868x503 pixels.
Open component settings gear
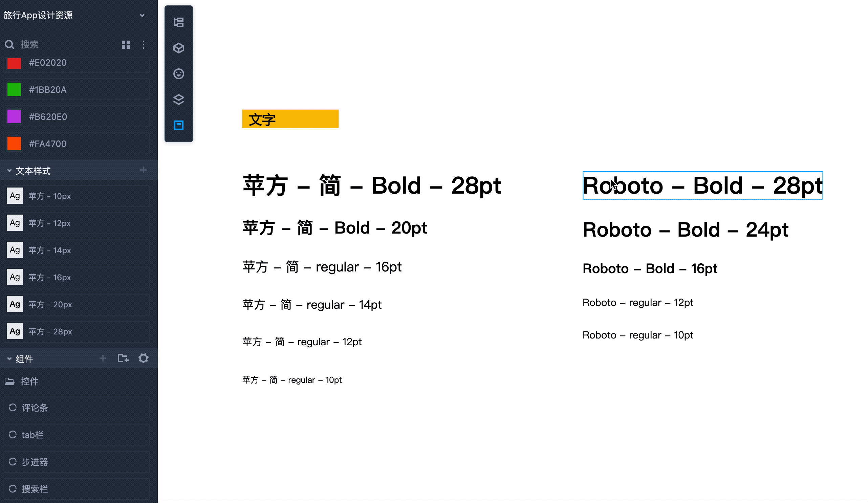click(x=143, y=359)
